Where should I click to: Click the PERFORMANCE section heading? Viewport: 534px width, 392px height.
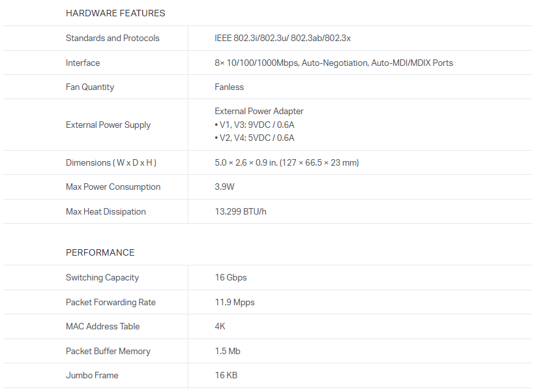tap(100, 253)
